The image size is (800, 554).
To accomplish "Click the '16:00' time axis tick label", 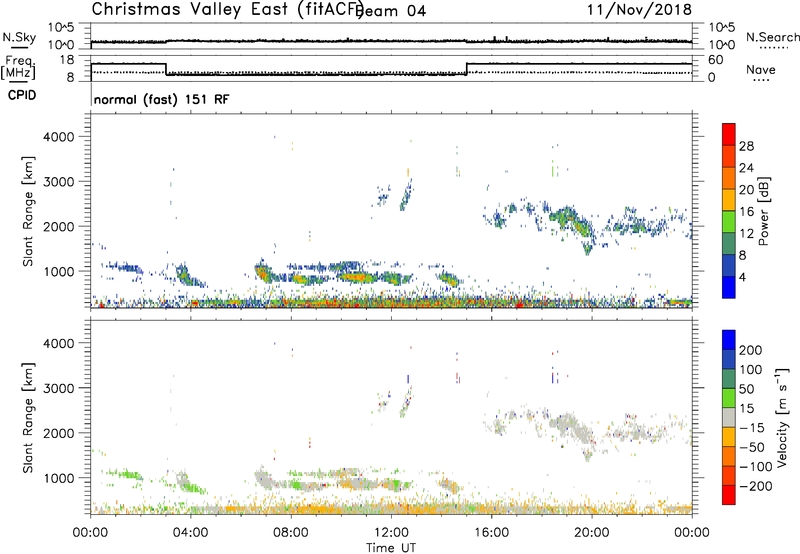I will (x=491, y=533).
